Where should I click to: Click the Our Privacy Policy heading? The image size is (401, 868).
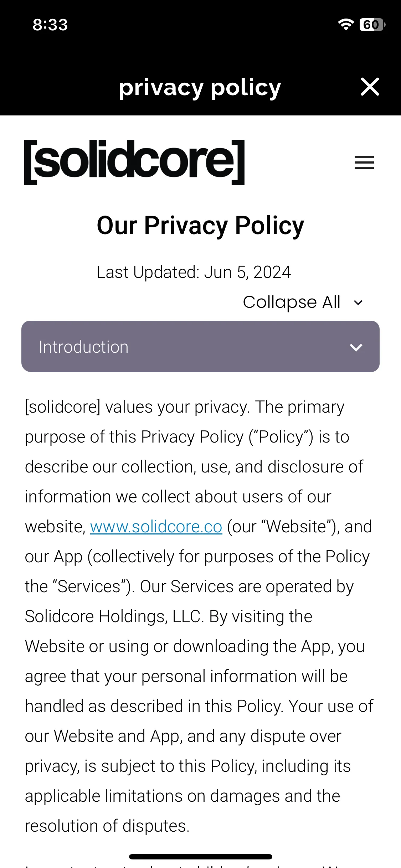click(200, 225)
